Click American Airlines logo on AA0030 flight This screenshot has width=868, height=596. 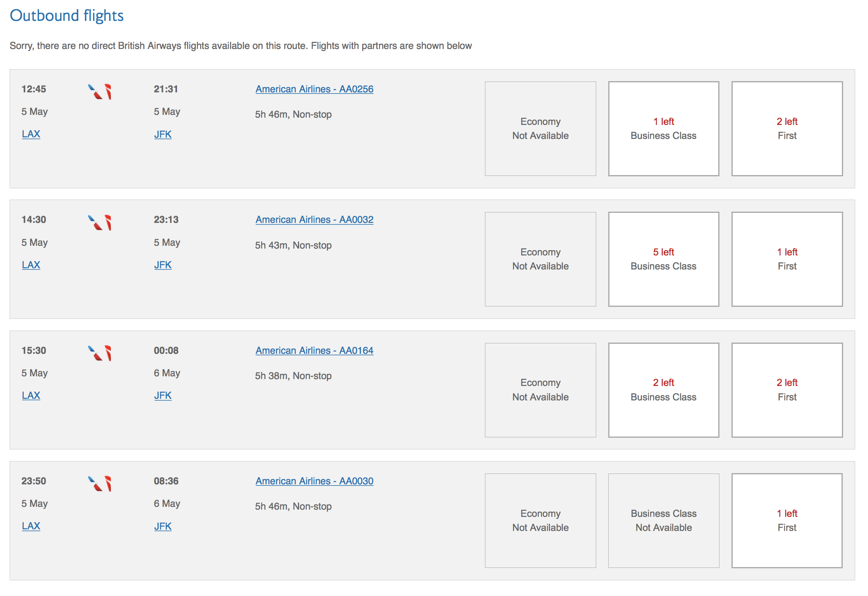(100, 484)
